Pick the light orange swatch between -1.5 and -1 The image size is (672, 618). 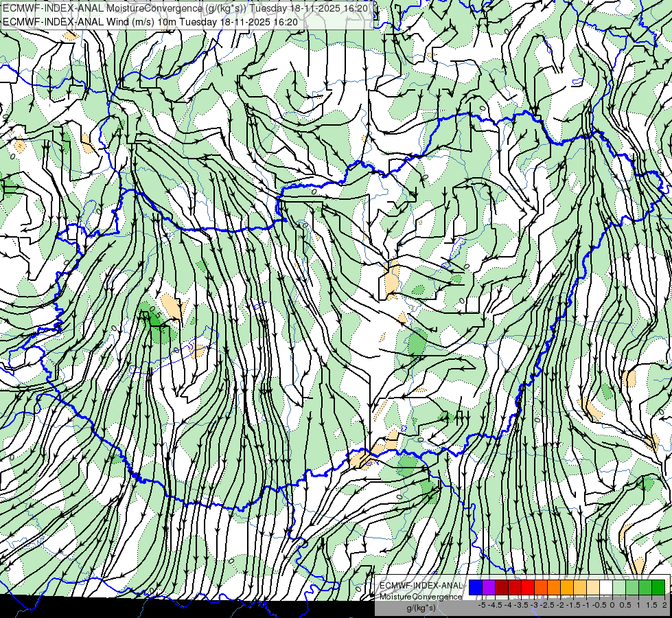click(580, 588)
